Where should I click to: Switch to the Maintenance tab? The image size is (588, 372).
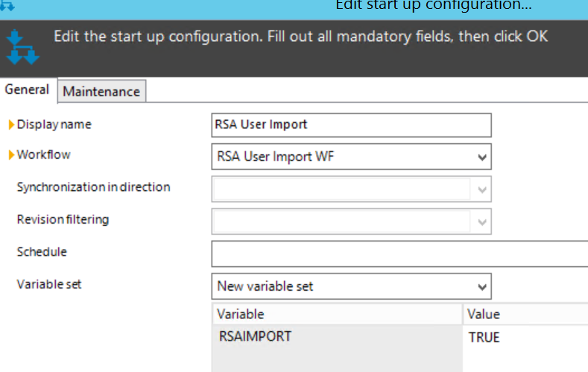[101, 91]
